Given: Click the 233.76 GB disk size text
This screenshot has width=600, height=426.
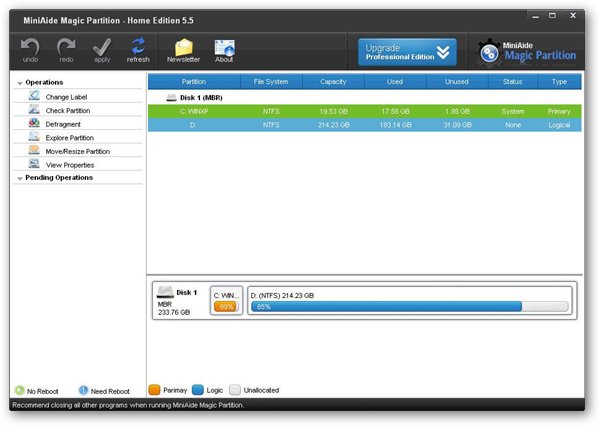Looking at the screenshot, I should (x=174, y=312).
